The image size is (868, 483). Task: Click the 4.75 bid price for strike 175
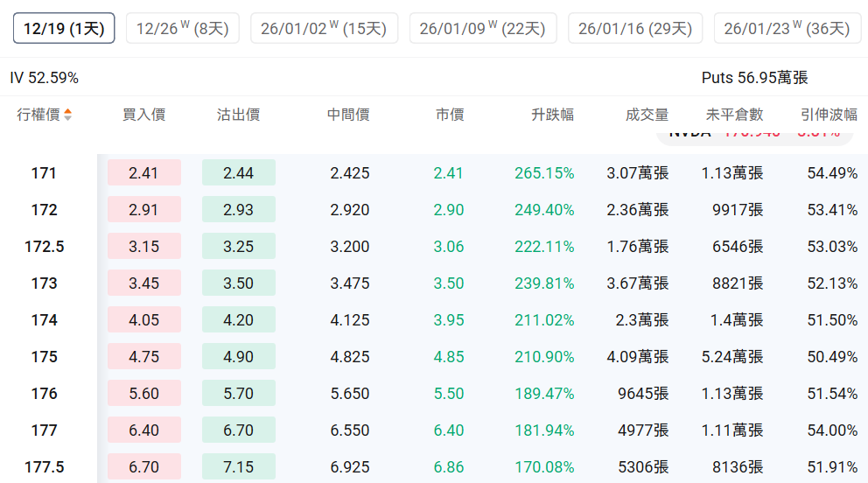[143, 357]
